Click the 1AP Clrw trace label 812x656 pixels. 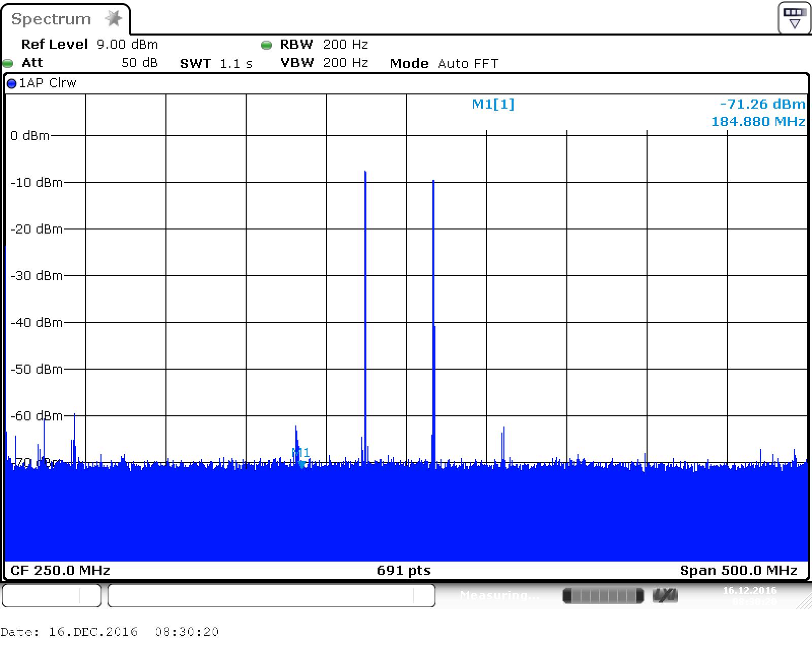tap(48, 83)
